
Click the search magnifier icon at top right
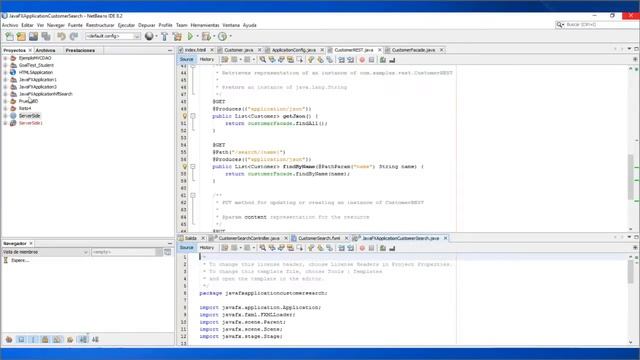tap(560, 25)
